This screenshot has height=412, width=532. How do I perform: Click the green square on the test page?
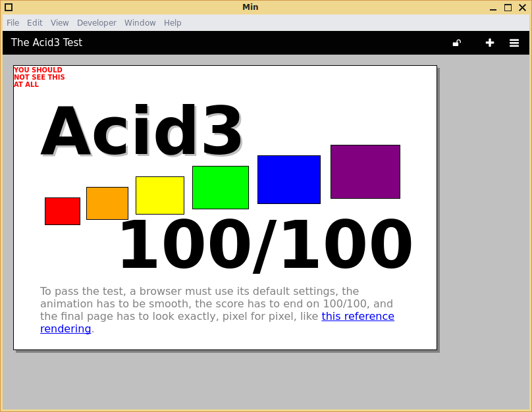[x=220, y=187]
